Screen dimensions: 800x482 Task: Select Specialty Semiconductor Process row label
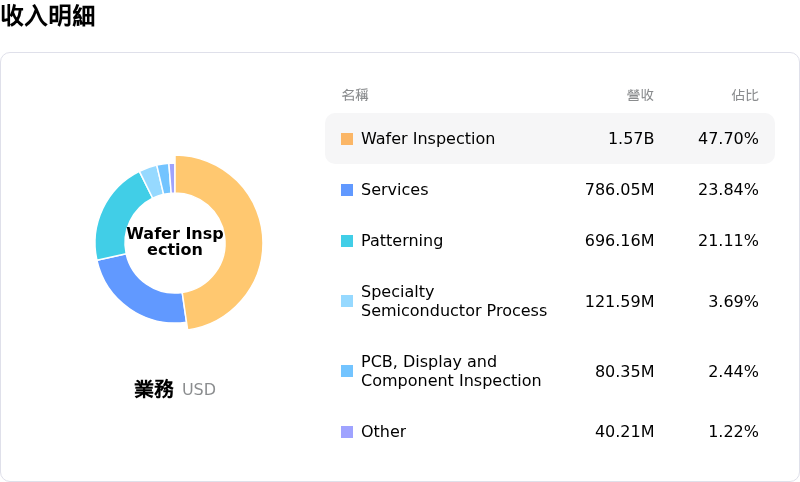pyautogui.click(x=453, y=301)
